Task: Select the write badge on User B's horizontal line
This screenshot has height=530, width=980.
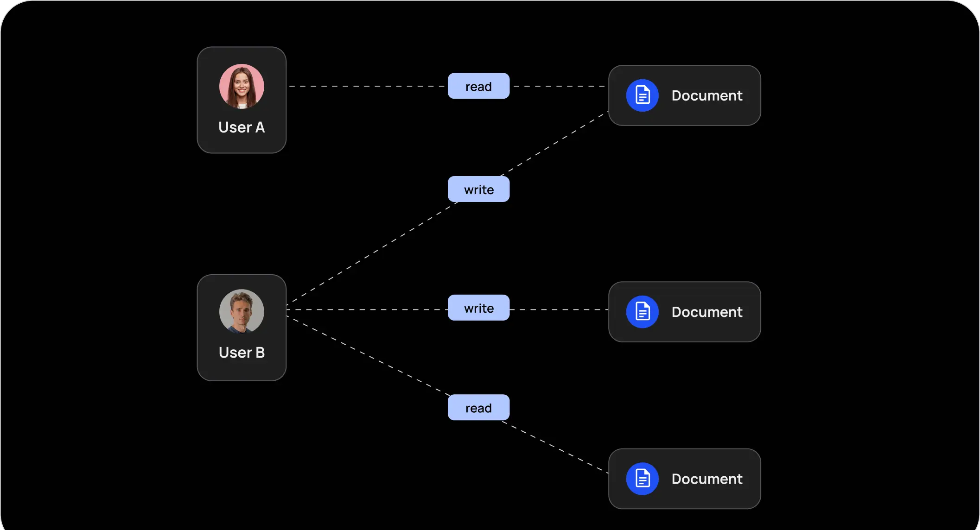Action: pos(478,308)
